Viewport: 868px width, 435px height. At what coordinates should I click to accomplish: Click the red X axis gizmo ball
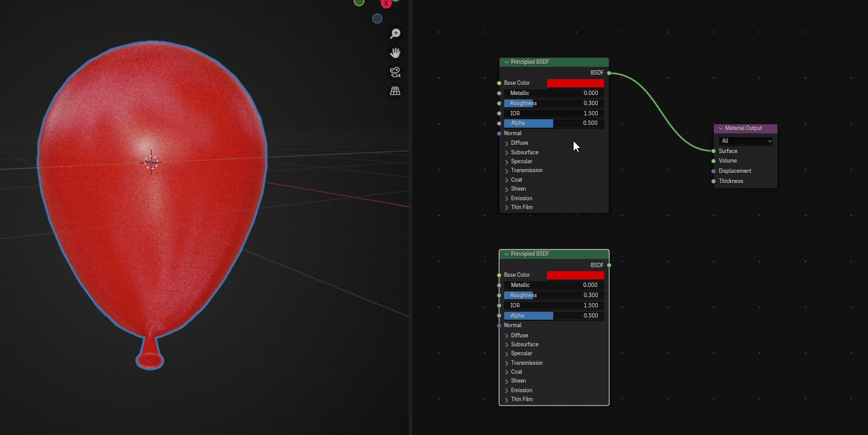(x=386, y=3)
